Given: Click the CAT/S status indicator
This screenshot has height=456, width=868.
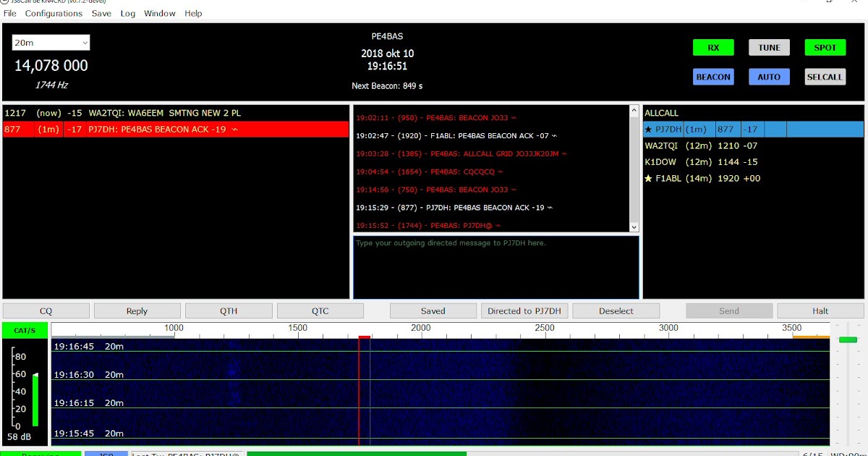Looking at the screenshot, I should 23,329.
